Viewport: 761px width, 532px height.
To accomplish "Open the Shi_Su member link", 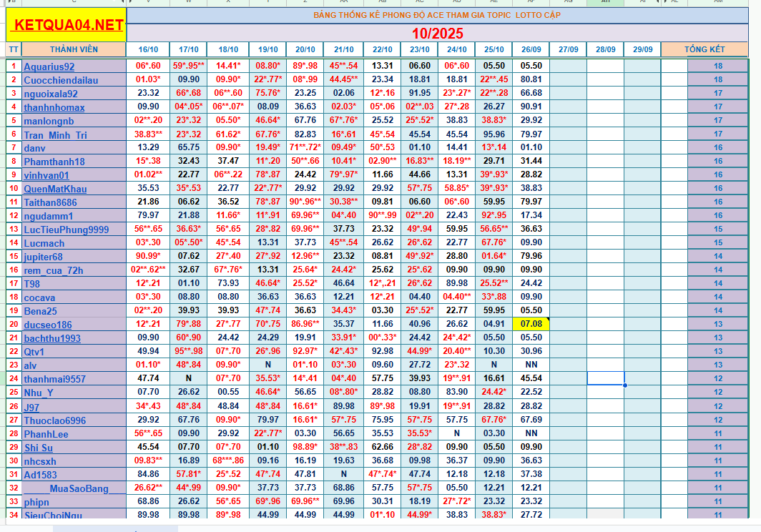I will pyautogui.click(x=38, y=448).
